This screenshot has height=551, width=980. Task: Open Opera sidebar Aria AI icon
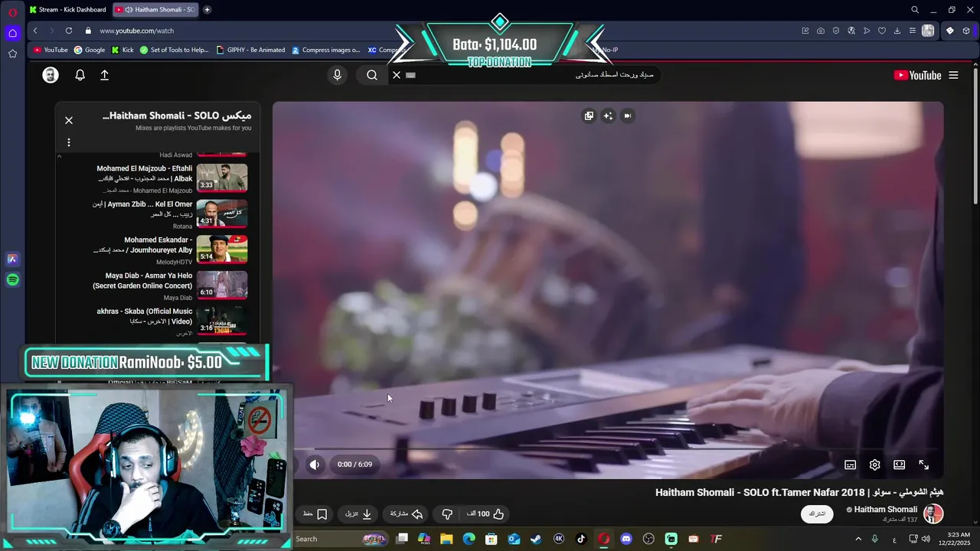tap(12, 259)
